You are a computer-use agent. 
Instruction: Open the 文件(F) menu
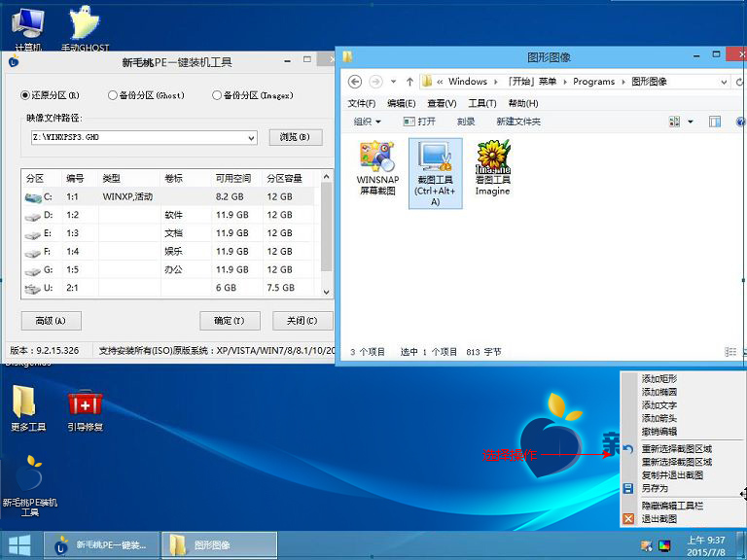point(361,103)
